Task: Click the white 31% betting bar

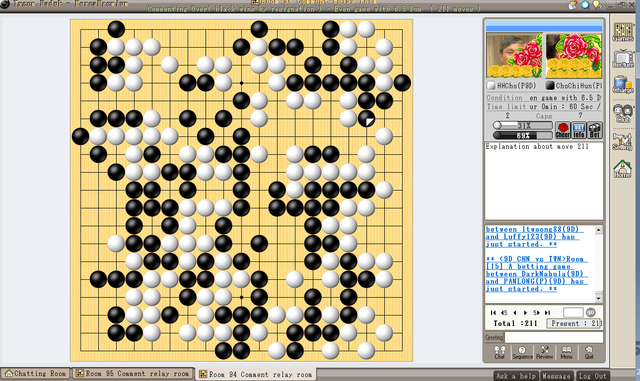Action: [x=523, y=125]
